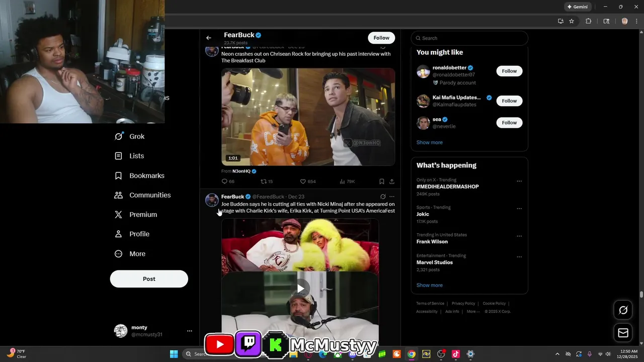This screenshot has width=644, height=362.
Task: Open Premium in the sidebar
Action: coord(136,214)
